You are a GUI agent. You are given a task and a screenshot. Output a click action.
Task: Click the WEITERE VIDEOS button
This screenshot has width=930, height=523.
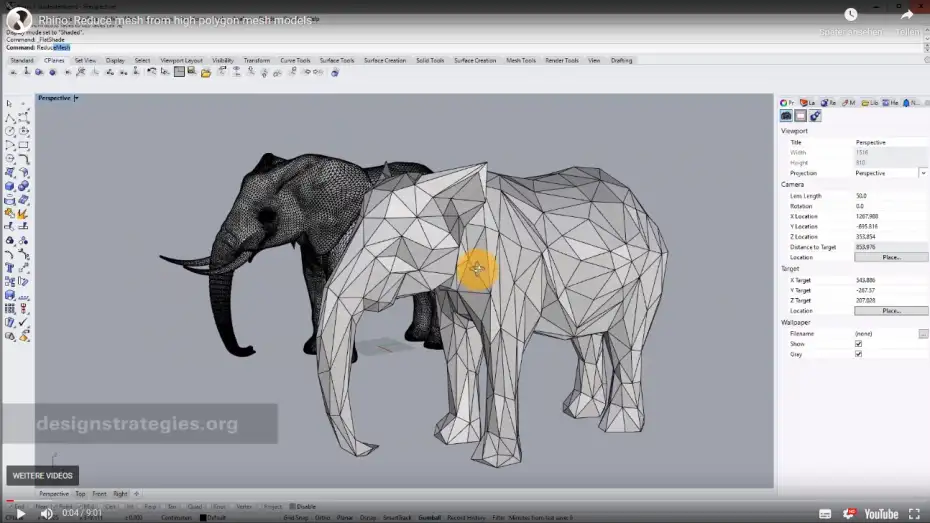[x=43, y=476]
